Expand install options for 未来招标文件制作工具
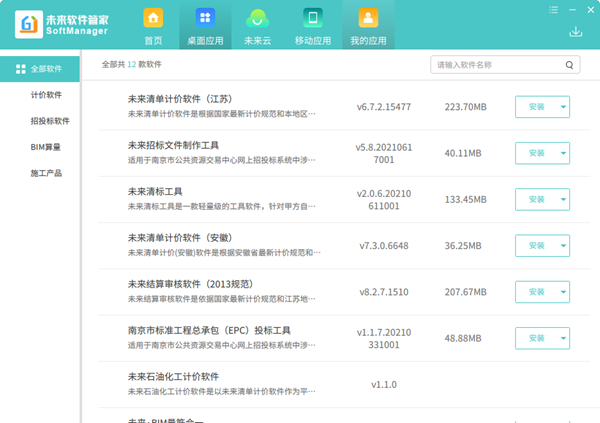600x423 pixels. click(563, 153)
